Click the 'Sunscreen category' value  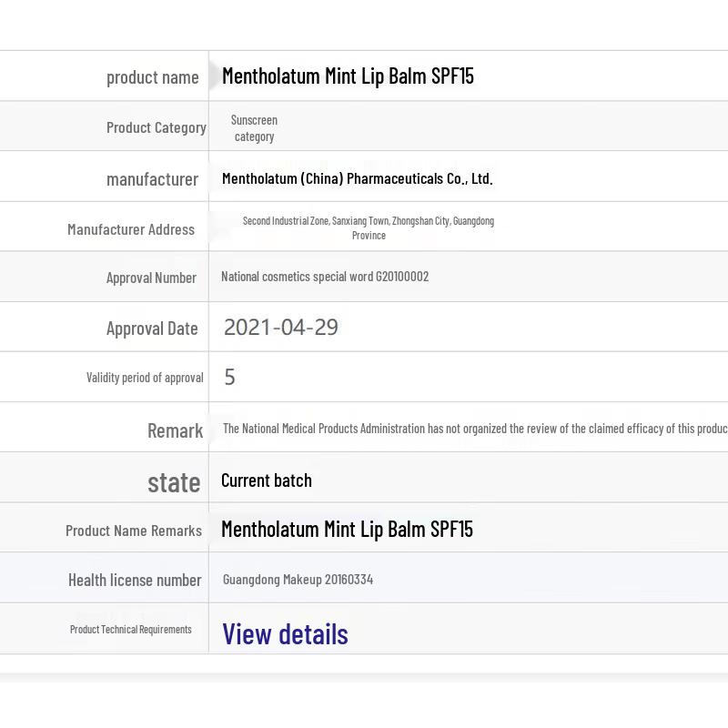[254, 128]
